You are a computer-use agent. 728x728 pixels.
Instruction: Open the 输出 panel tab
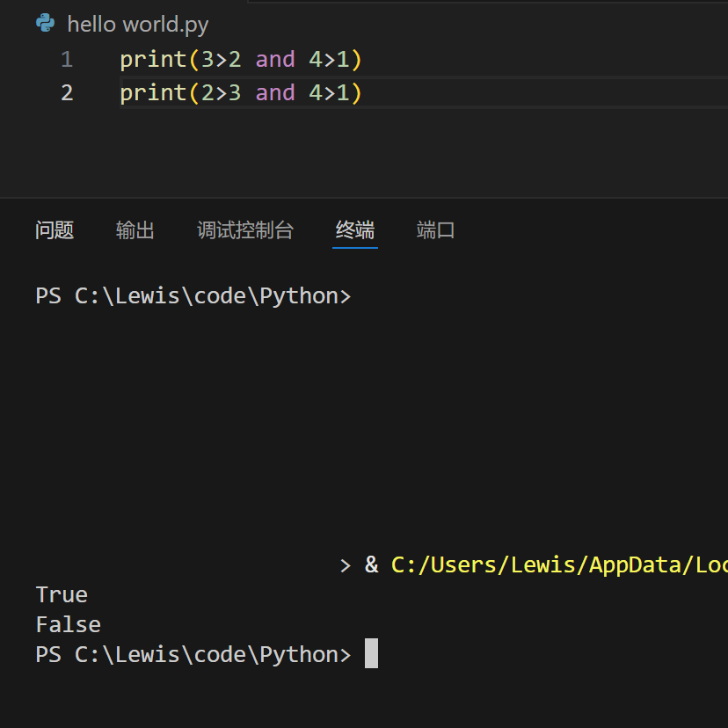tap(135, 230)
